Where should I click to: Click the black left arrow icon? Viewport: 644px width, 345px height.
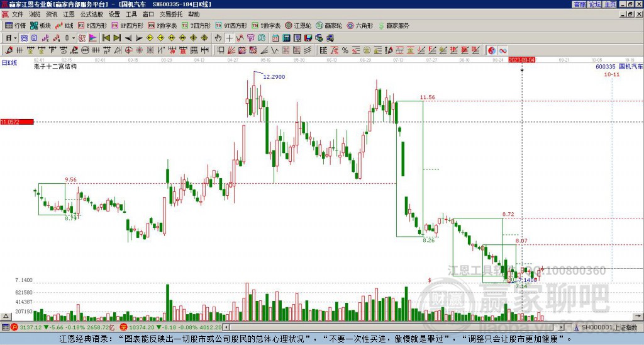[128, 38]
